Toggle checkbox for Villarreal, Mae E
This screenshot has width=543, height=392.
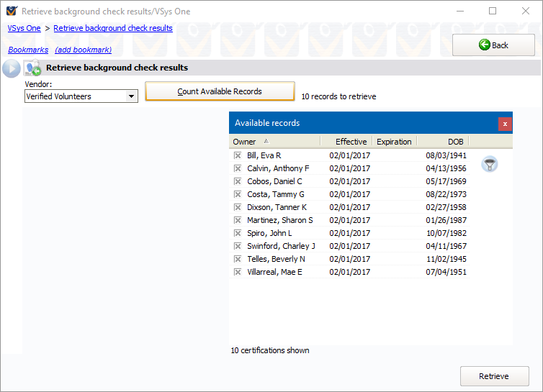238,272
